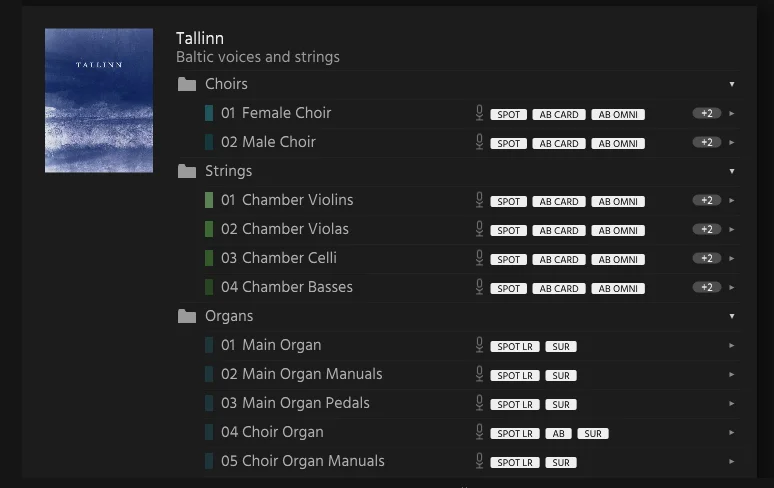This screenshot has height=488, width=774.
Task: Collapse the Choirs folder arrow
Action: 732,84
